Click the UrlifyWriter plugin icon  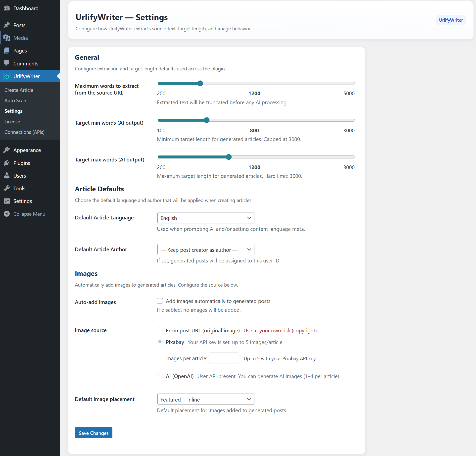pos(7,76)
